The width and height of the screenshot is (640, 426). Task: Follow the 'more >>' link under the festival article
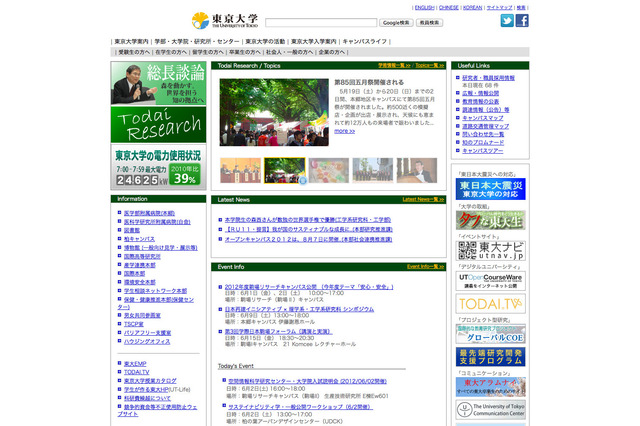pyautogui.click(x=344, y=131)
